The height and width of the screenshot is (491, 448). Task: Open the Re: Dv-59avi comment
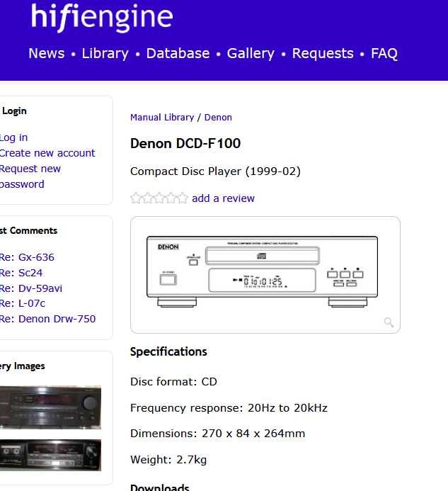coord(31,288)
